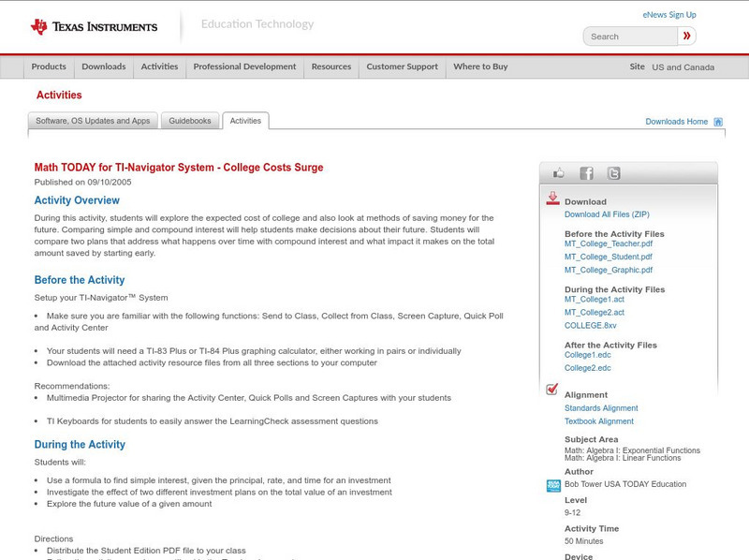Open the Customer Support menu
Screen dimensions: 749x560
click(403, 66)
